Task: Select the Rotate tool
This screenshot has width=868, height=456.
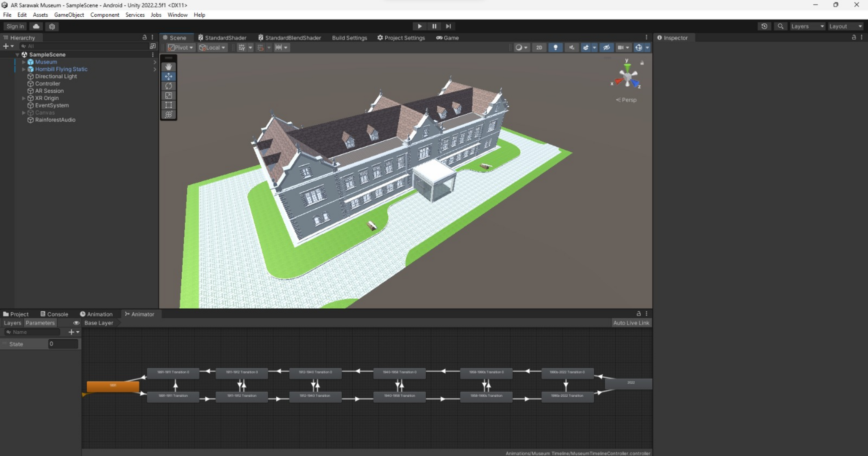Action: pos(168,86)
